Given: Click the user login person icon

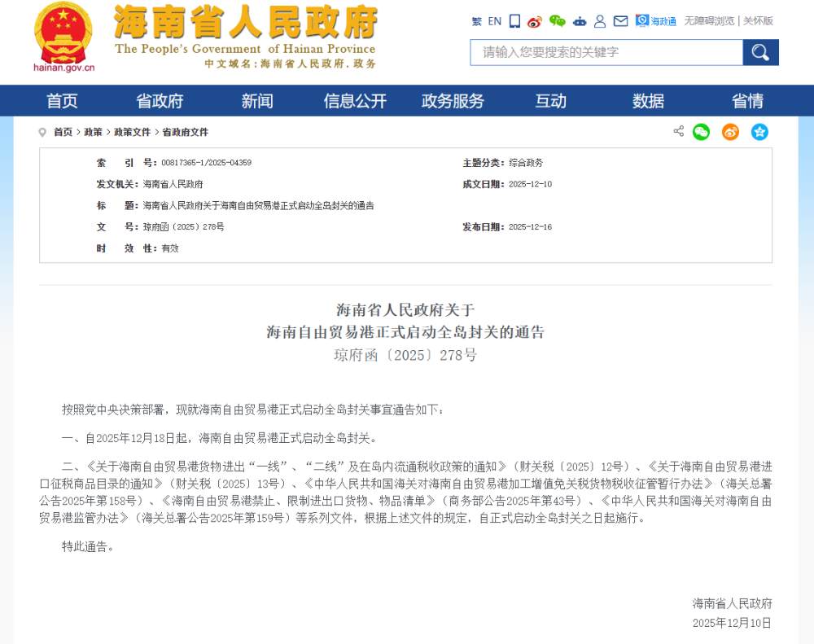Looking at the screenshot, I should point(600,21).
